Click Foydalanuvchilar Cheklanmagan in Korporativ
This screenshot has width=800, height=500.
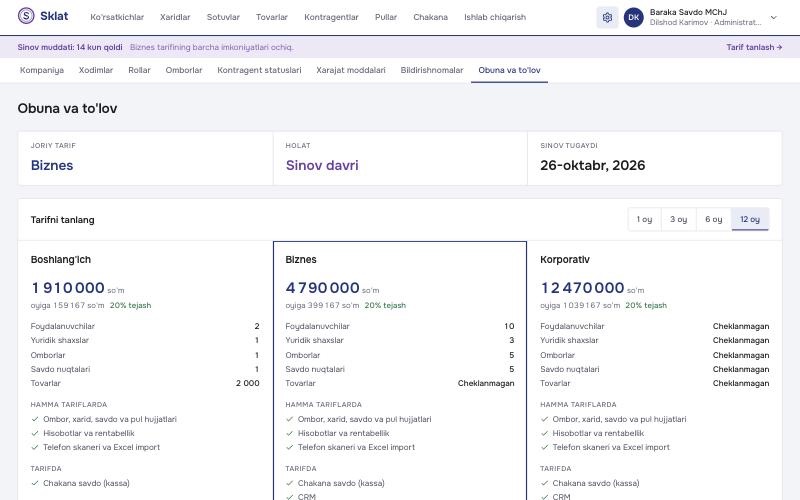tap(741, 326)
